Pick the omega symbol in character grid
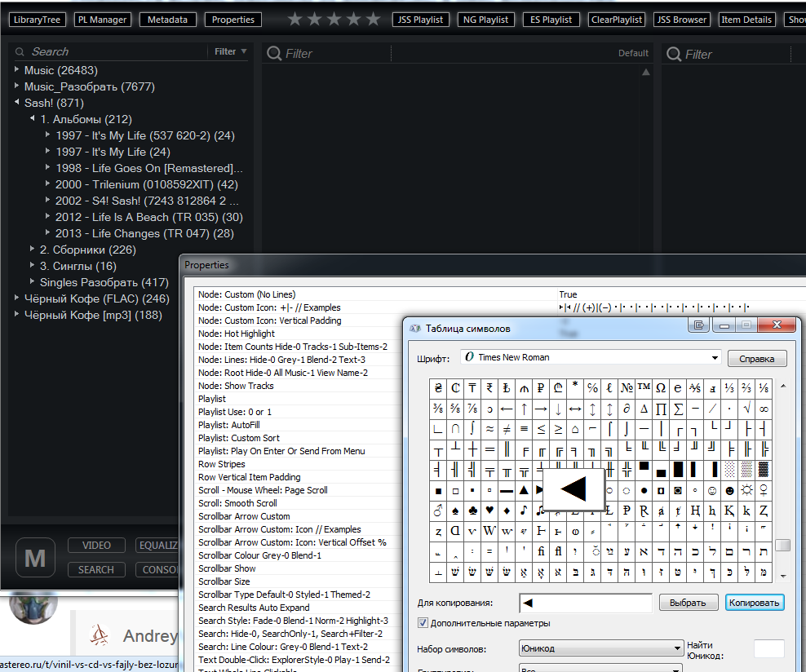The height and width of the screenshot is (672, 806). click(662, 388)
